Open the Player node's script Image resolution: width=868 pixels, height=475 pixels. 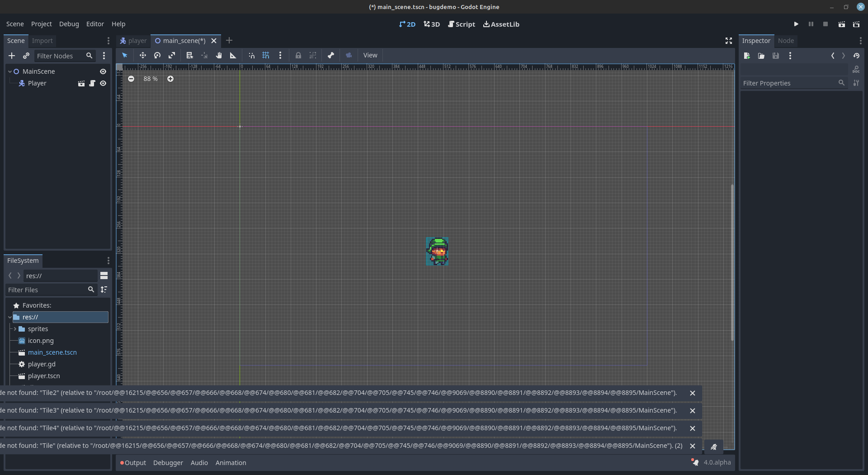(x=92, y=83)
